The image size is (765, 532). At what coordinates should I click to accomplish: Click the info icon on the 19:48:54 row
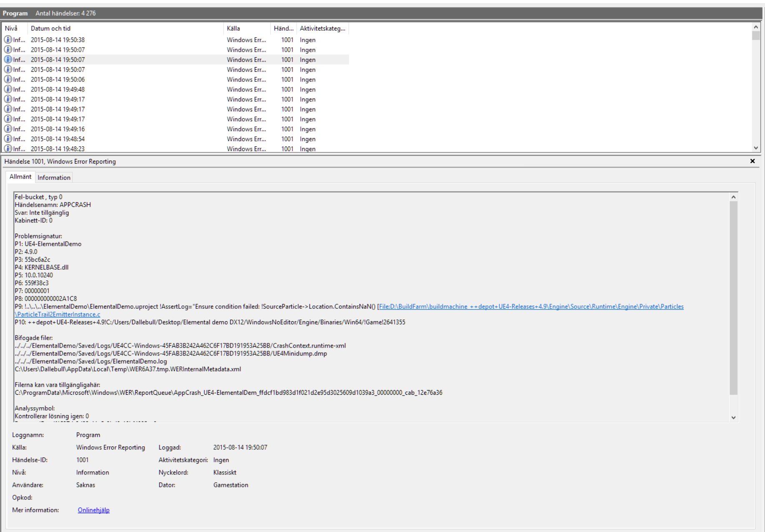8,139
